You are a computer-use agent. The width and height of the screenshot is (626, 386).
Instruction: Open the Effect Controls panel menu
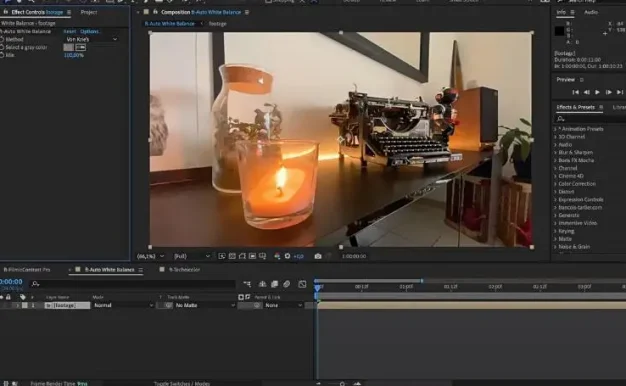[x=69, y=12]
